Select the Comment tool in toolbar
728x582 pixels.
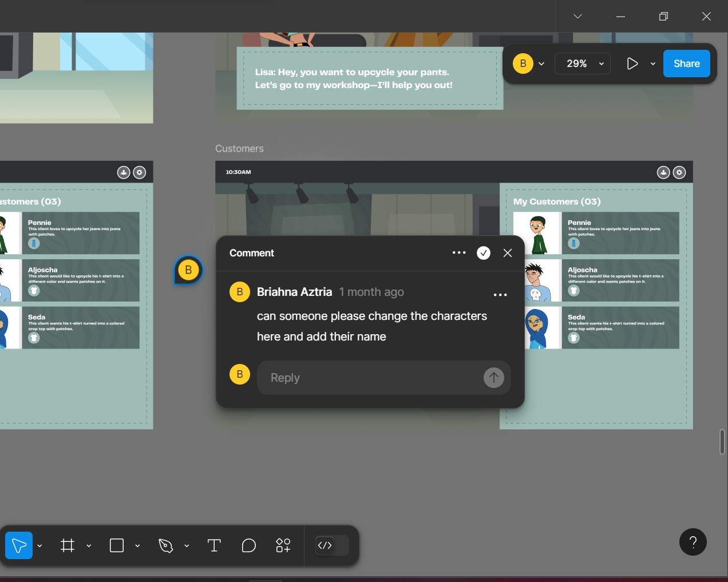pyautogui.click(x=248, y=545)
